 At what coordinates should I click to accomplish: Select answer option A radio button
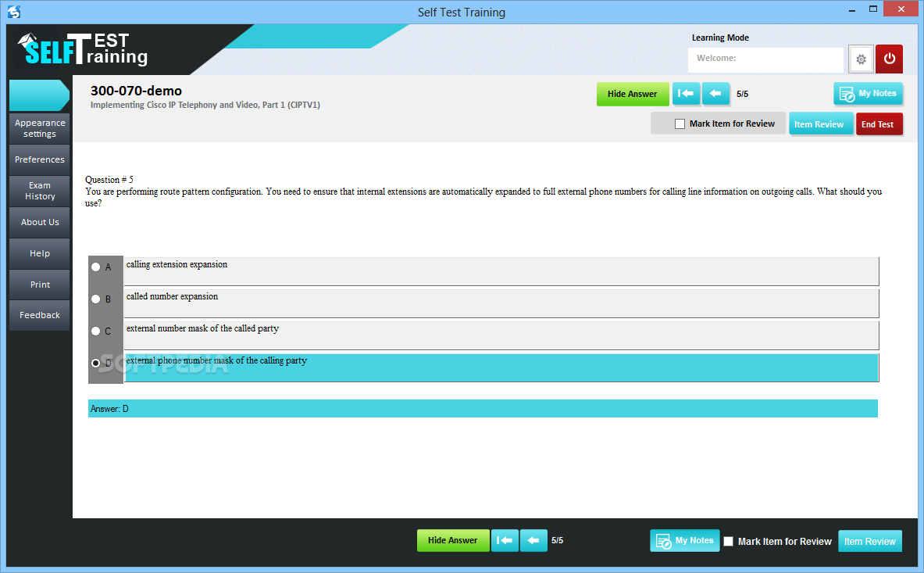pyautogui.click(x=95, y=267)
